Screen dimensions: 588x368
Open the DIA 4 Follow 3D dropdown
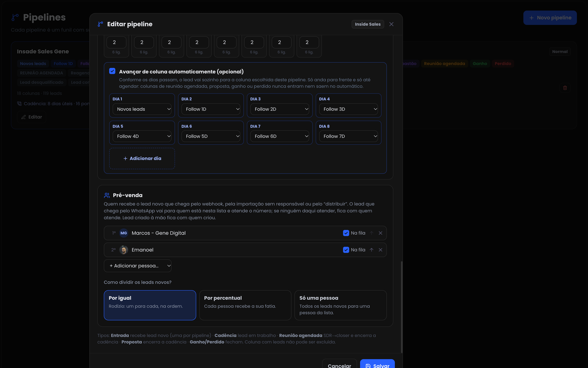pos(349,109)
